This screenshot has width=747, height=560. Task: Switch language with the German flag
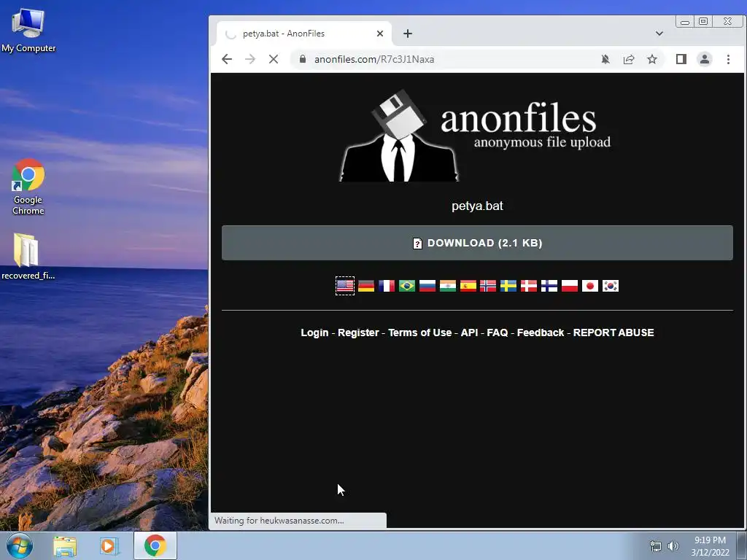pos(366,286)
